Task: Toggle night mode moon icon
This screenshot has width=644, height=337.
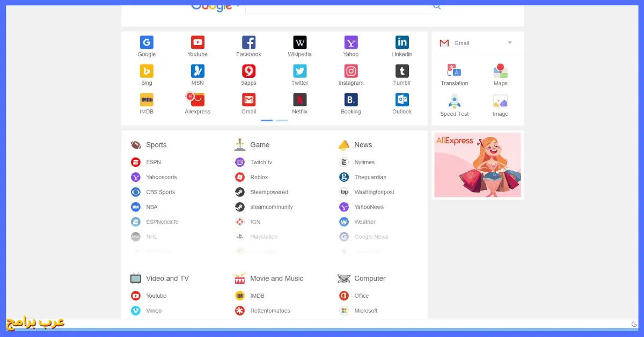Action: point(634,324)
